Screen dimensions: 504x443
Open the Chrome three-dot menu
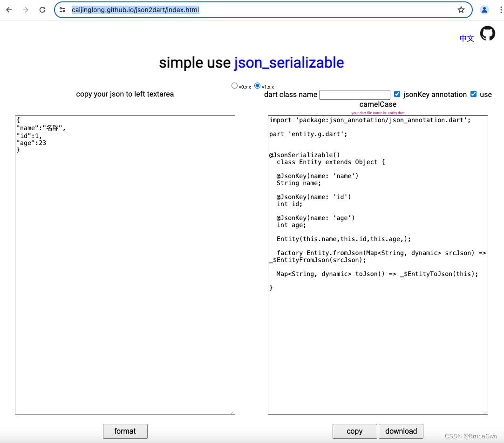[500, 10]
